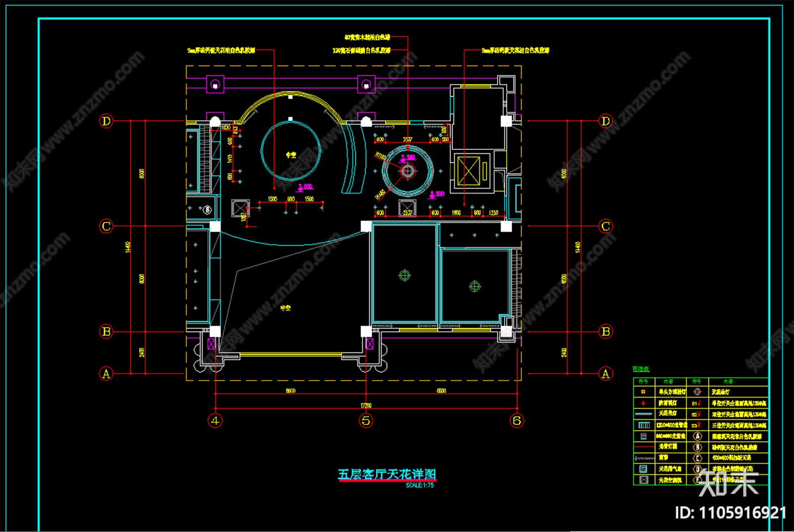Click the left-side grid bubble A
794x532 pixels.
click(x=106, y=374)
